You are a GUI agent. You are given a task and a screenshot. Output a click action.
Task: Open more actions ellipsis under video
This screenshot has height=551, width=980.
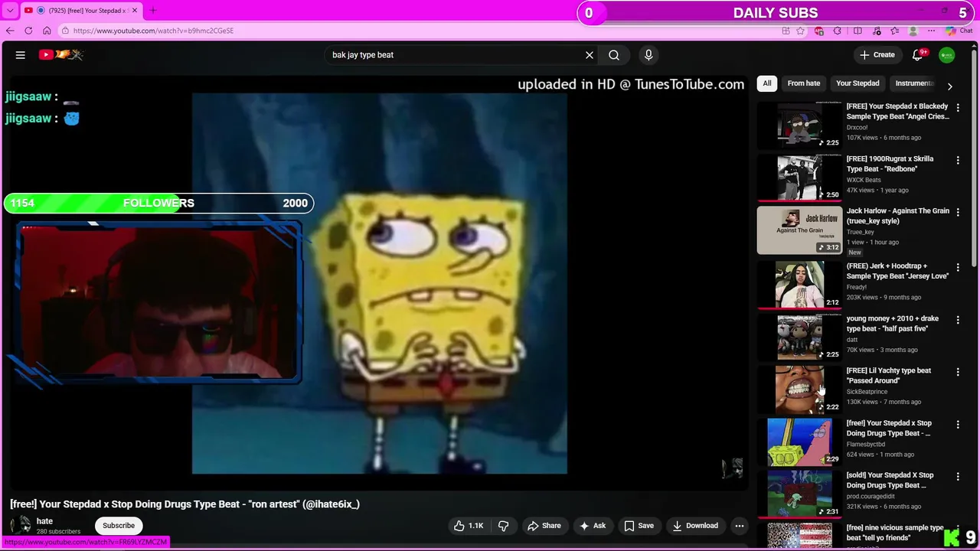point(740,526)
